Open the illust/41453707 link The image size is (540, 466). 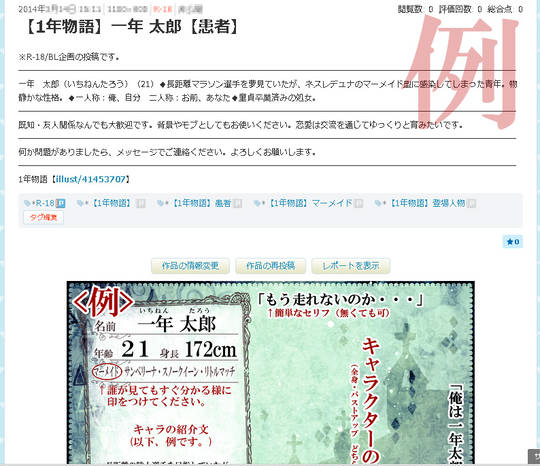click(91, 179)
